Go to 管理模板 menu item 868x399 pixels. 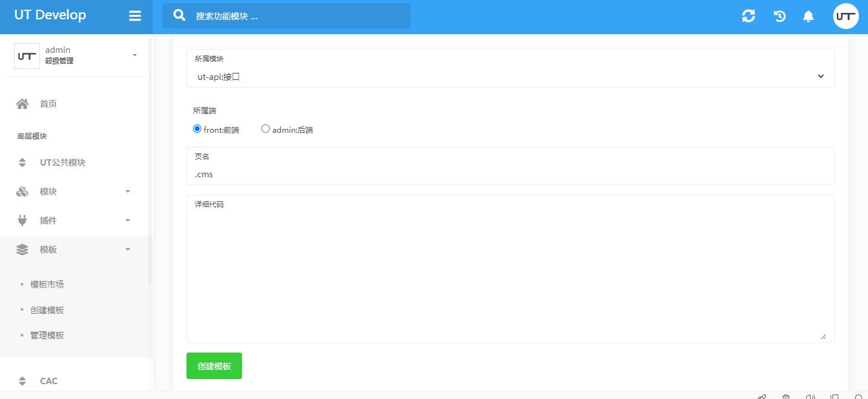pyautogui.click(x=47, y=335)
